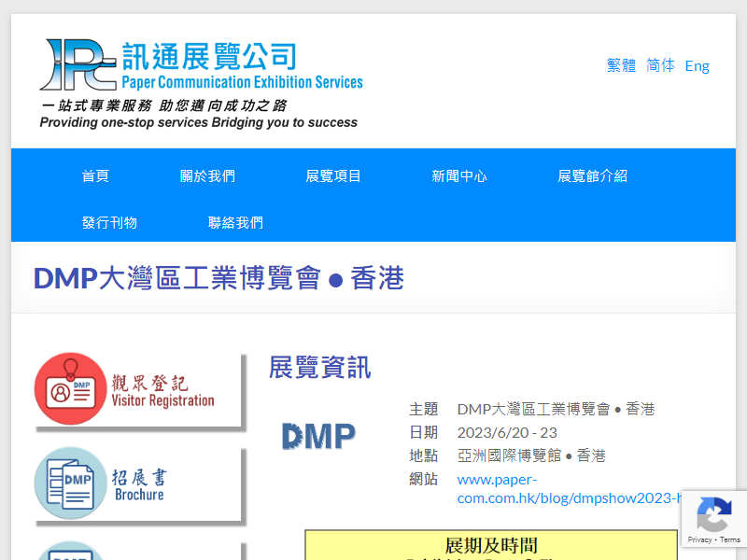747x560 pixels.
Task: Click the partially visible third DMP sidebar icon
Action: tap(71, 551)
